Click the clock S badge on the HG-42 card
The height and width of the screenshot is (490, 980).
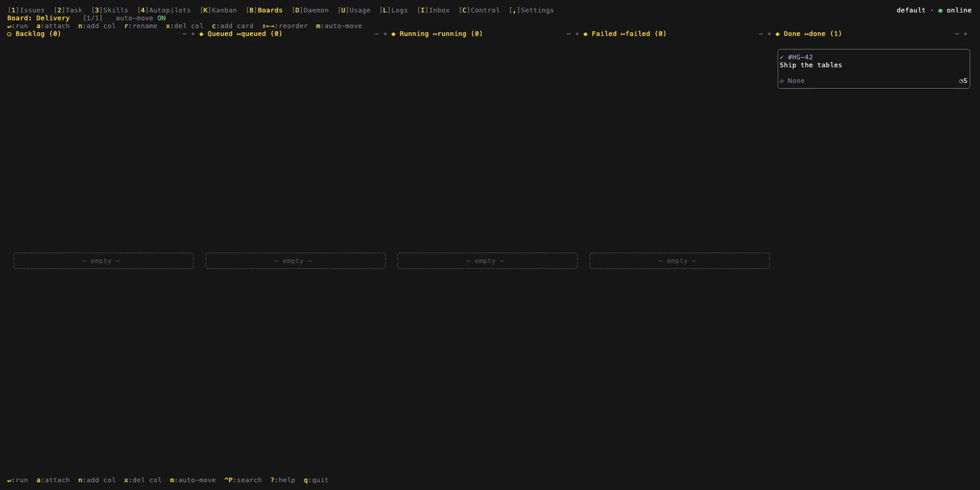tap(963, 81)
